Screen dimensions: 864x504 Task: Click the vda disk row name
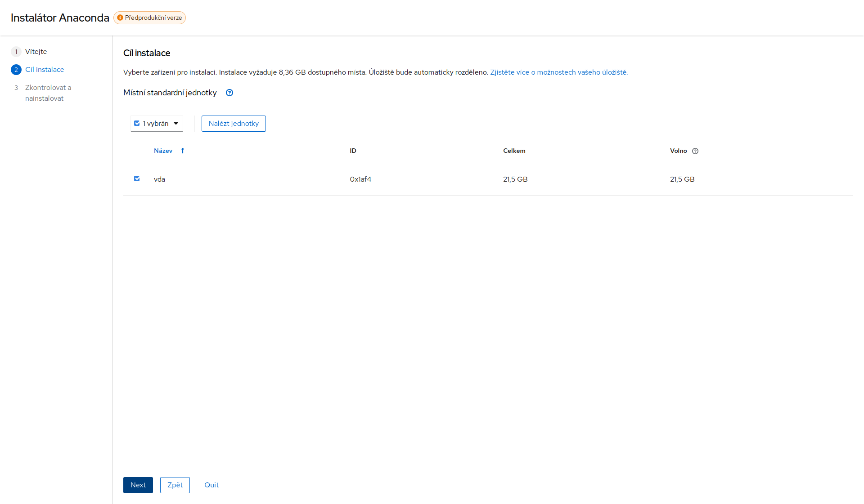click(x=159, y=179)
